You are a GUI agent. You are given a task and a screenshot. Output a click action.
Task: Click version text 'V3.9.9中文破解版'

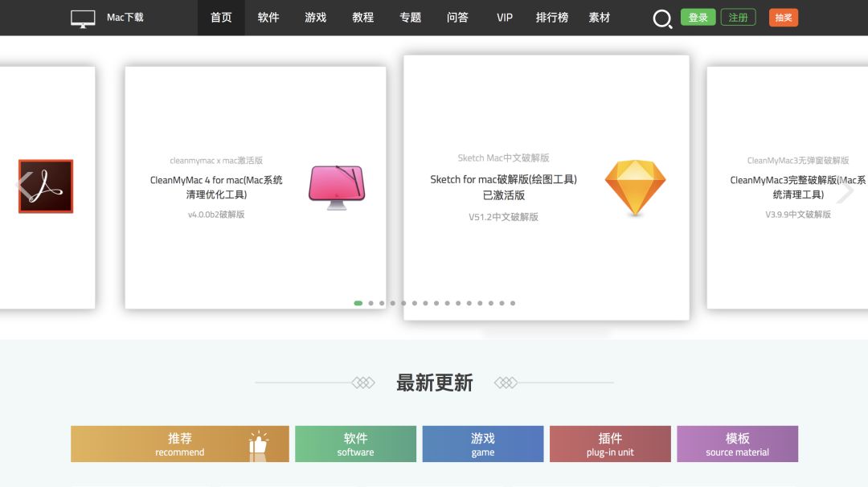click(x=798, y=215)
